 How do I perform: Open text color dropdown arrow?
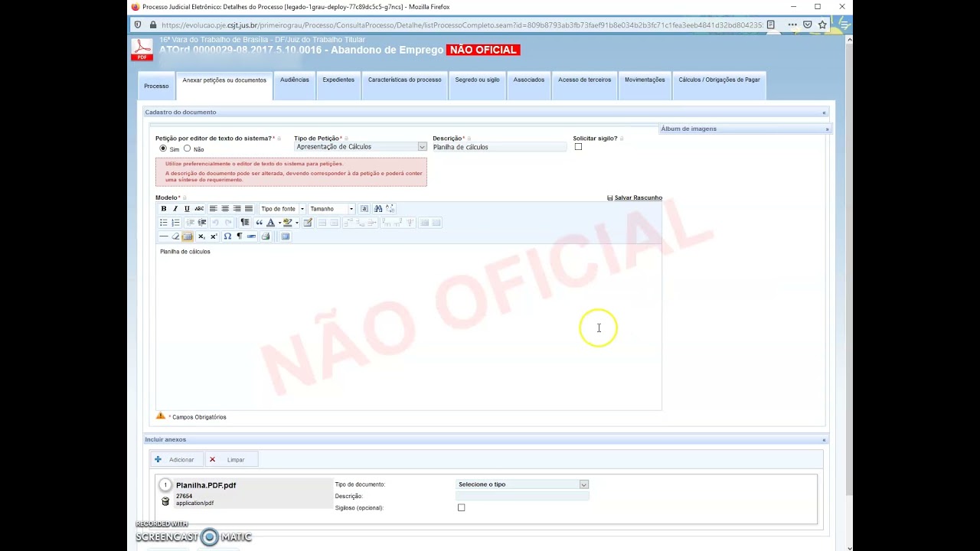[x=279, y=223]
